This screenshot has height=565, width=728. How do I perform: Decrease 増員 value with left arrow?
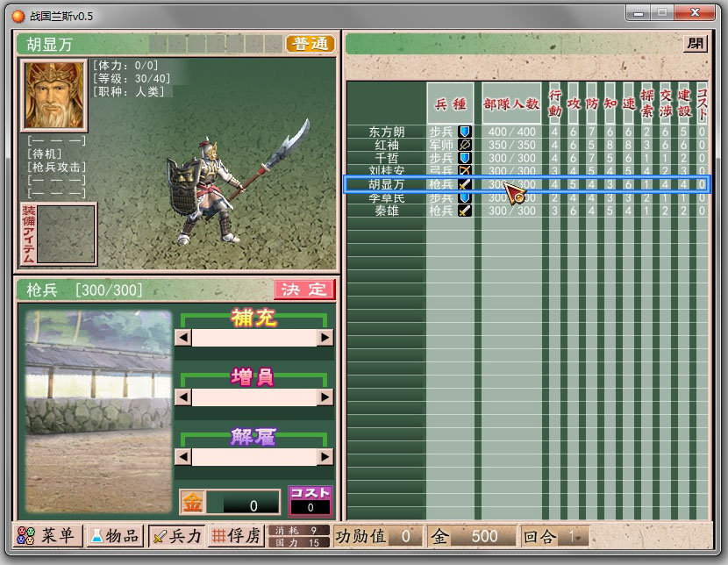point(183,397)
